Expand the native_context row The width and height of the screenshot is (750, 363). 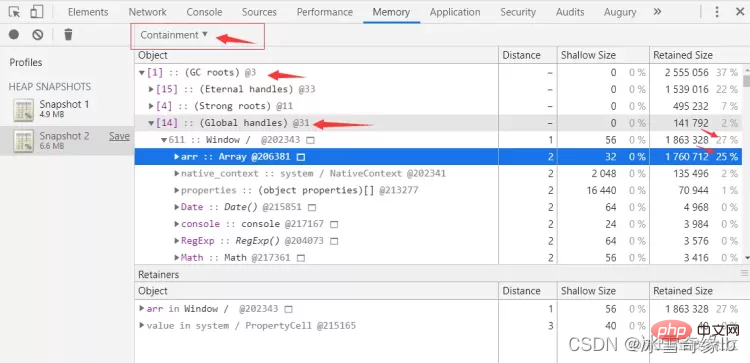click(177, 174)
